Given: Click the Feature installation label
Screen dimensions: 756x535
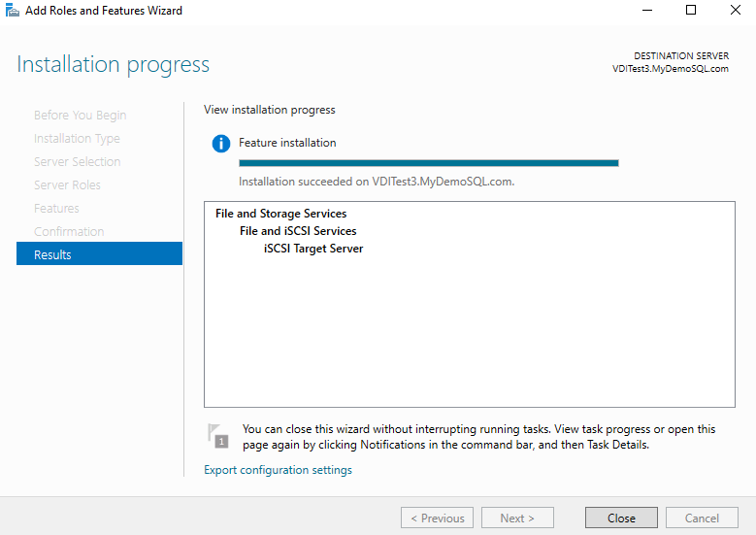Looking at the screenshot, I should pos(287,143).
